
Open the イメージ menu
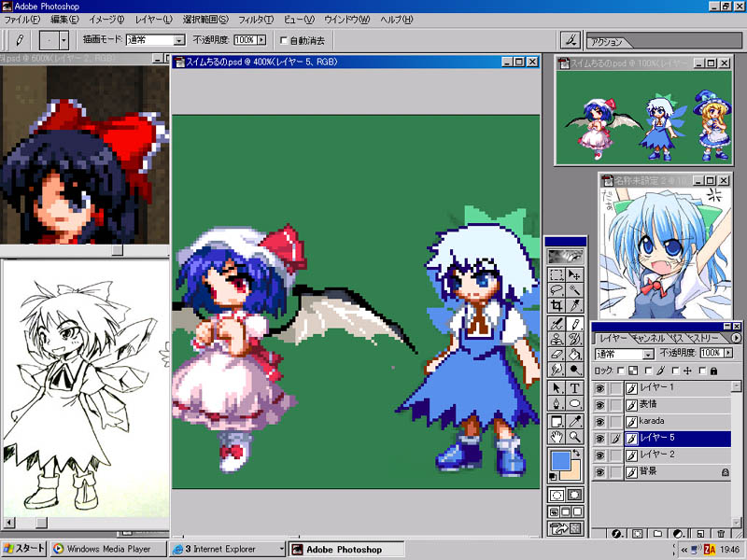click(106, 20)
